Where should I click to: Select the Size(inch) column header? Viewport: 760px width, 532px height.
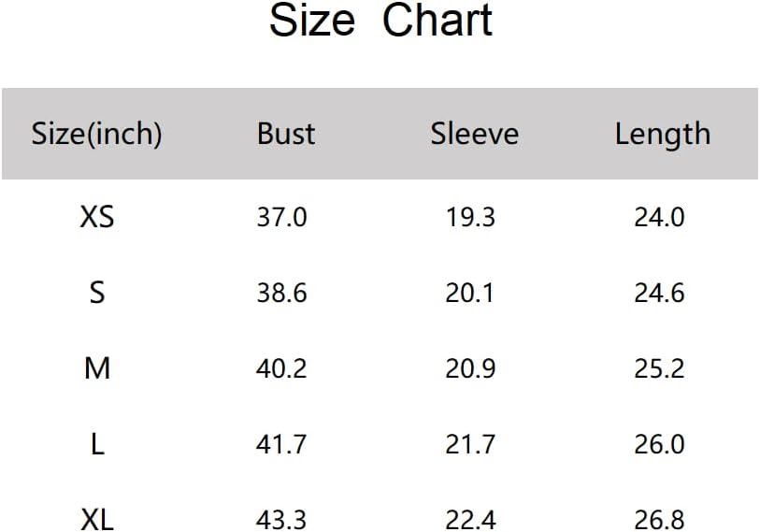click(96, 134)
